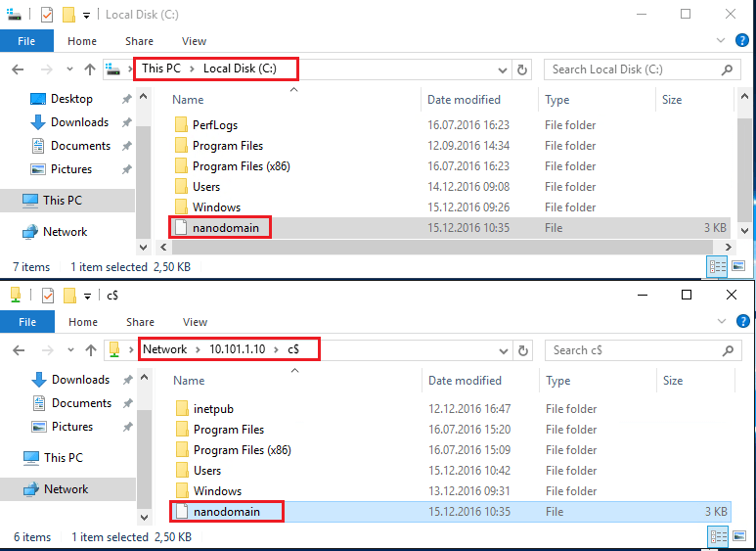This screenshot has height=551, width=756.
Task: Open the Share tab in c$ window
Action: (x=140, y=322)
